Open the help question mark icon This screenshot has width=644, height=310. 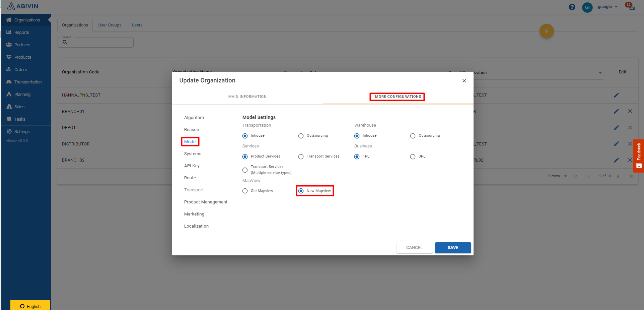pyautogui.click(x=572, y=7)
